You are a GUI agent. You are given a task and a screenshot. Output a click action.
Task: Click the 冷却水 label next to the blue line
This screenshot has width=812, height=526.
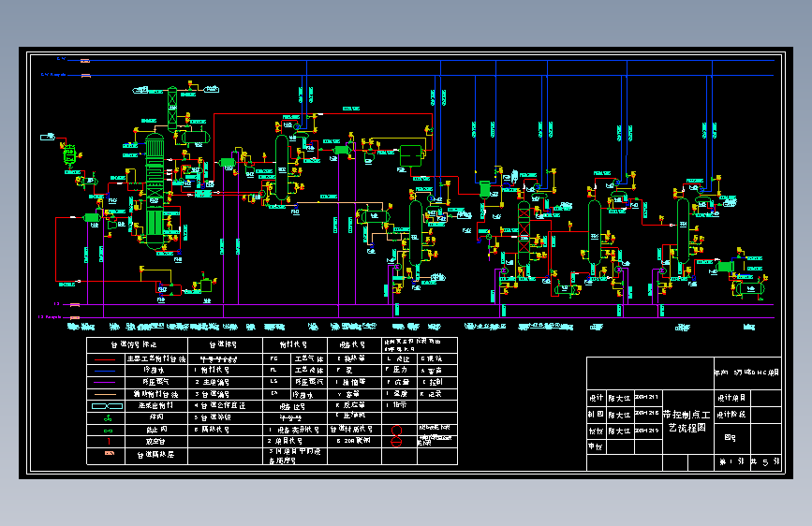tap(154, 371)
